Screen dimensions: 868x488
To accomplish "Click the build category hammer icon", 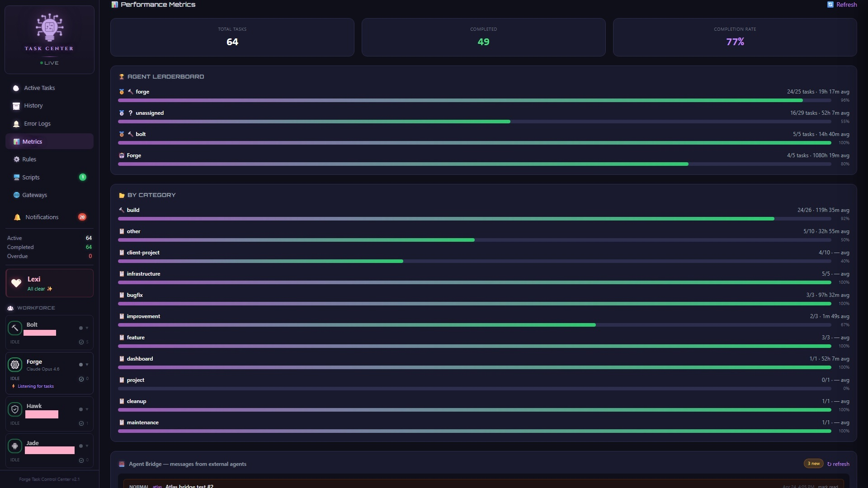I will tap(122, 210).
